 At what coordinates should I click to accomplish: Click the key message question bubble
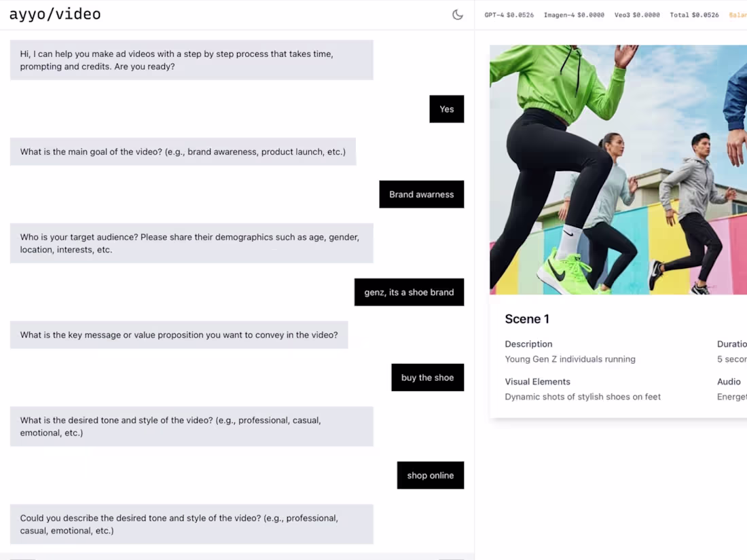179,335
